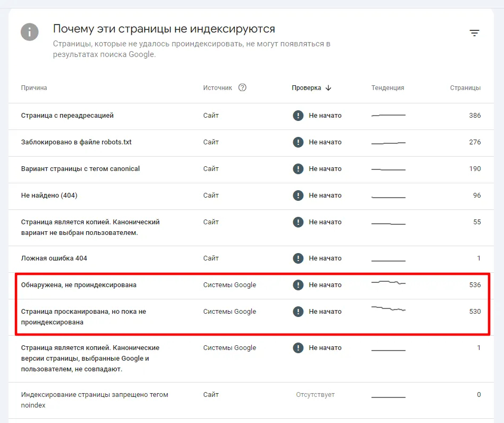
Task: Click the page count 536
Action: [x=475, y=285]
